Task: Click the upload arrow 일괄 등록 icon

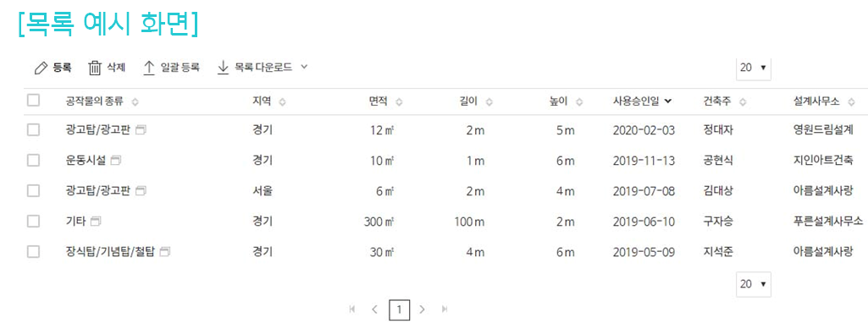Action: (149, 68)
